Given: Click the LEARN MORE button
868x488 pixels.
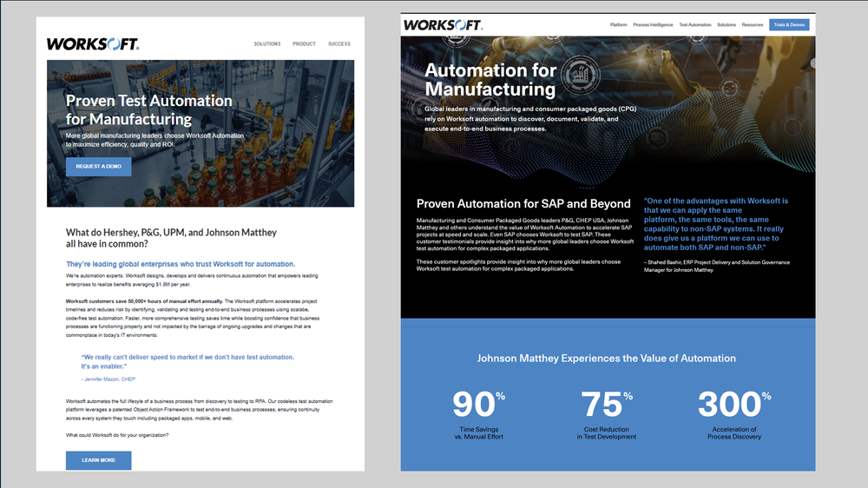Looking at the screenshot, I should [99, 460].
